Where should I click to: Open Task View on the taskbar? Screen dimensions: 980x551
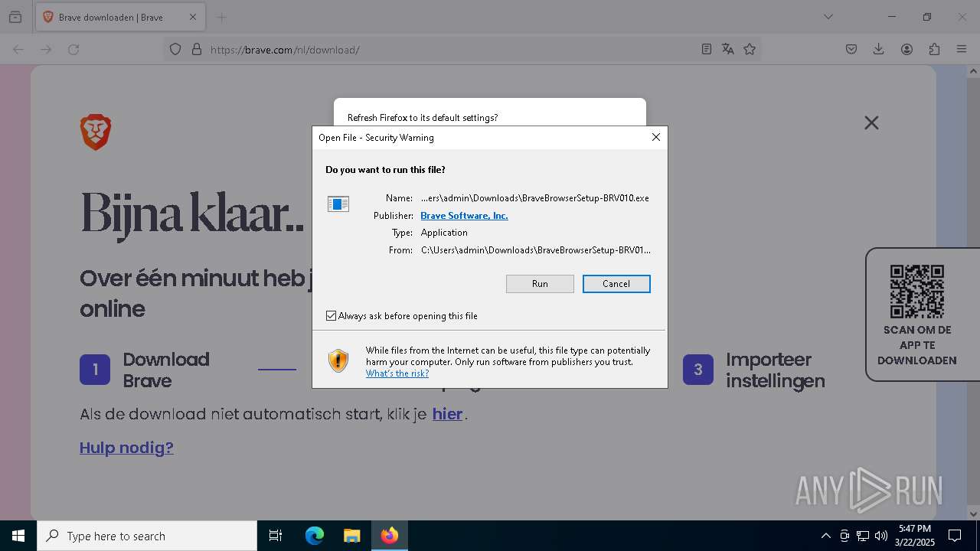(276, 536)
